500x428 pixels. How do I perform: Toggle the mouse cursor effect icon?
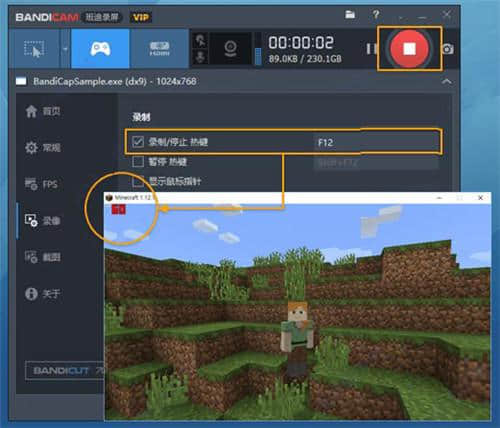(200, 41)
